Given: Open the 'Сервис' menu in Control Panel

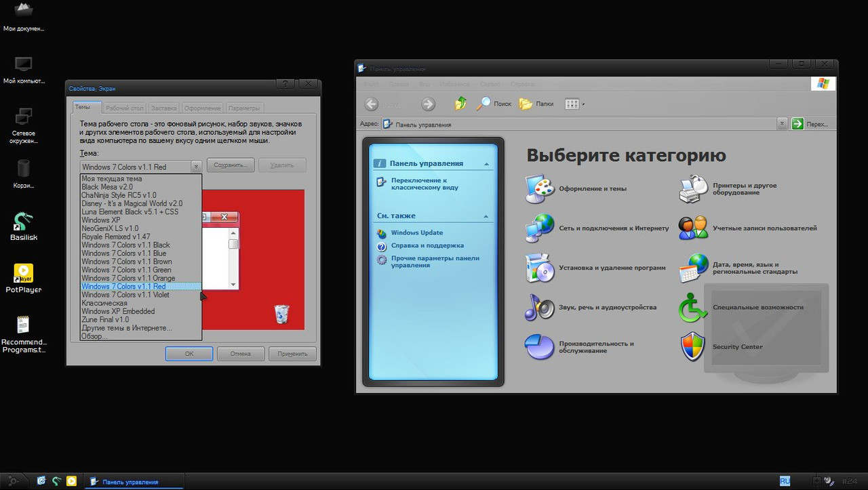Looking at the screenshot, I should tap(490, 84).
